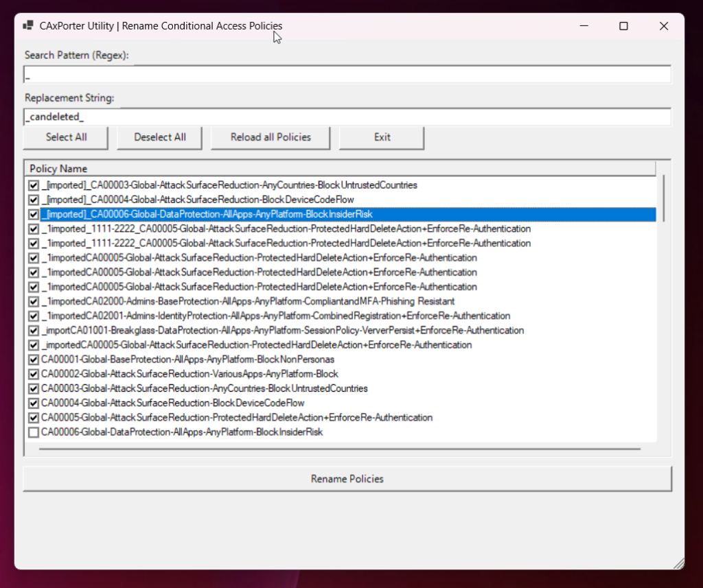Viewport: 703px width, 588px height.
Task: Check the CA00006-Global-DataProtection policy checkbox
Action: coord(33,432)
